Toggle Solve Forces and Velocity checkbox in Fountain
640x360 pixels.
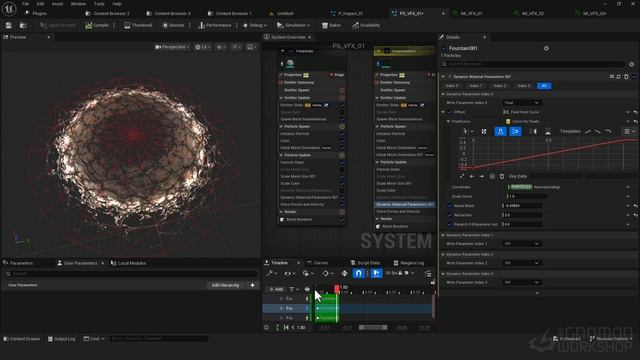pos(342,204)
